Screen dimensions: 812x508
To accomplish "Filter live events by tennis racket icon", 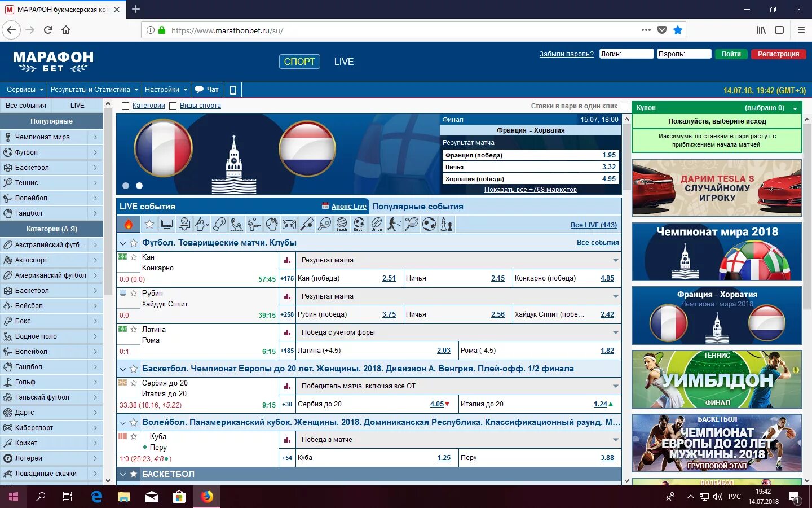I will point(412,224).
